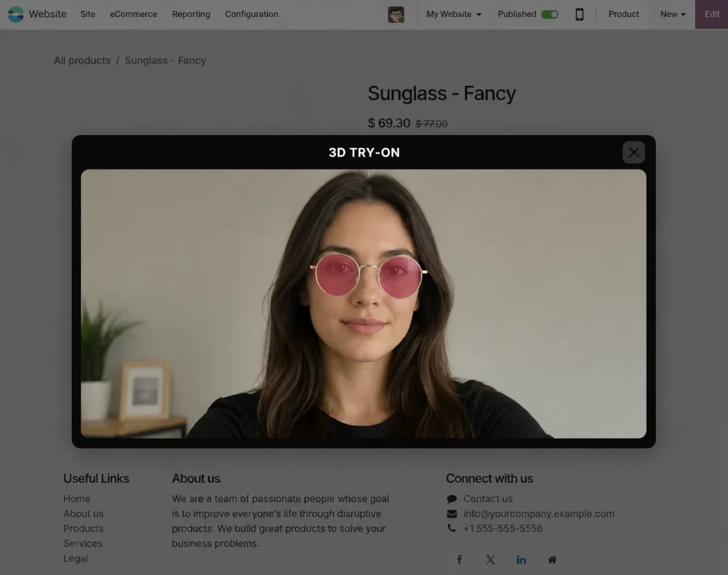Open the Site menu
Viewport: 728px width, 575px height.
coord(88,14)
